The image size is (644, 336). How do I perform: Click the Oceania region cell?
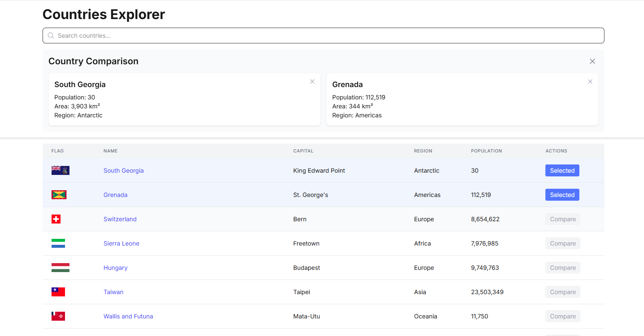point(425,316)
